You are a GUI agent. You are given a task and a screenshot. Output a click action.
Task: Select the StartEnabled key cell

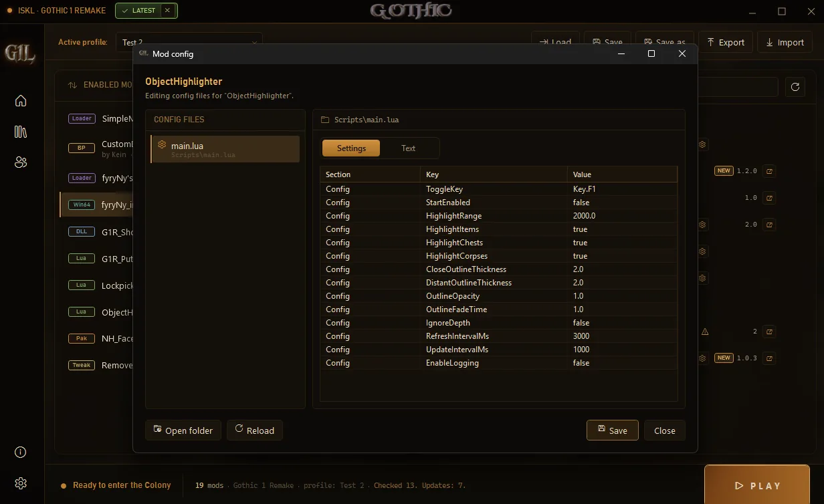coord(494,203)
